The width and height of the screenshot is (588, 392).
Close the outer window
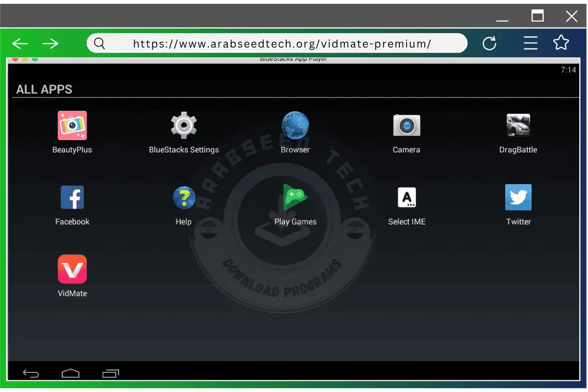click(x=571, y=16)
